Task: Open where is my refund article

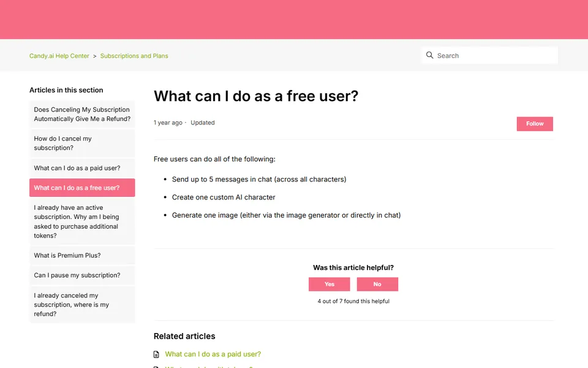Action: 82,305
